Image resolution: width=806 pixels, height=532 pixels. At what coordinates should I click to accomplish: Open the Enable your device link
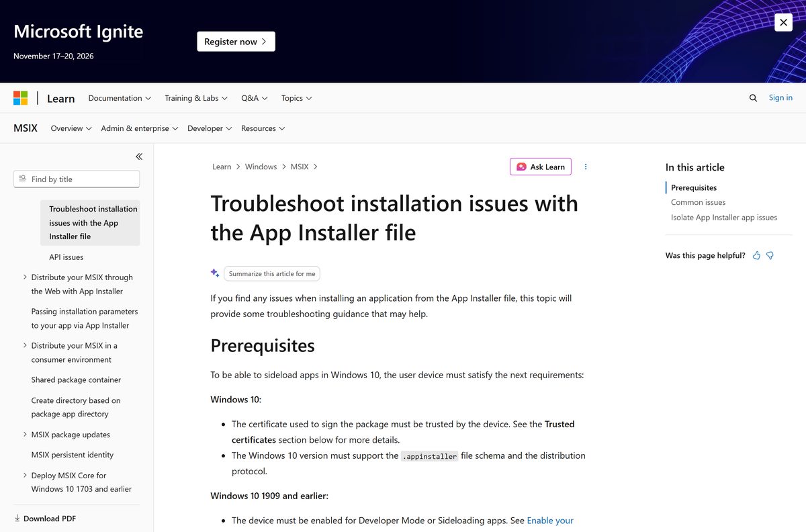tap(550, 521)
